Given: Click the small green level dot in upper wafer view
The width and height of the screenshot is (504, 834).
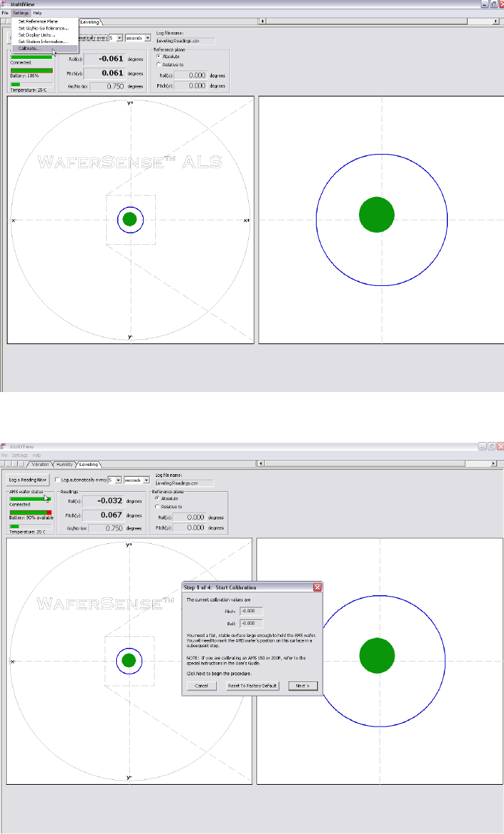Looking at the screenshot, I should tap(130, 220).
